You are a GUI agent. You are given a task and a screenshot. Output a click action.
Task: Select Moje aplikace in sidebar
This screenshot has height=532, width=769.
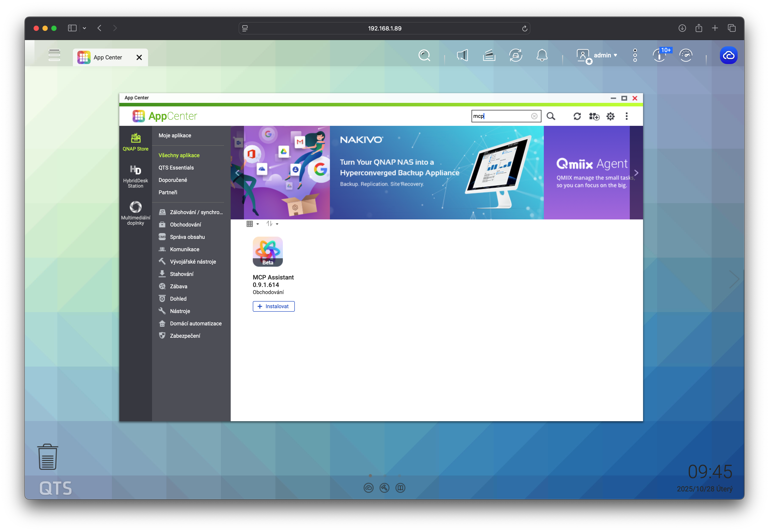tap(175, 135)
